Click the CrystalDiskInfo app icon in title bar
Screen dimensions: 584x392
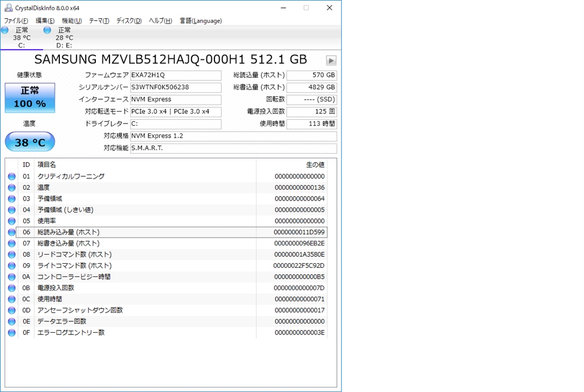pos(8,7)
